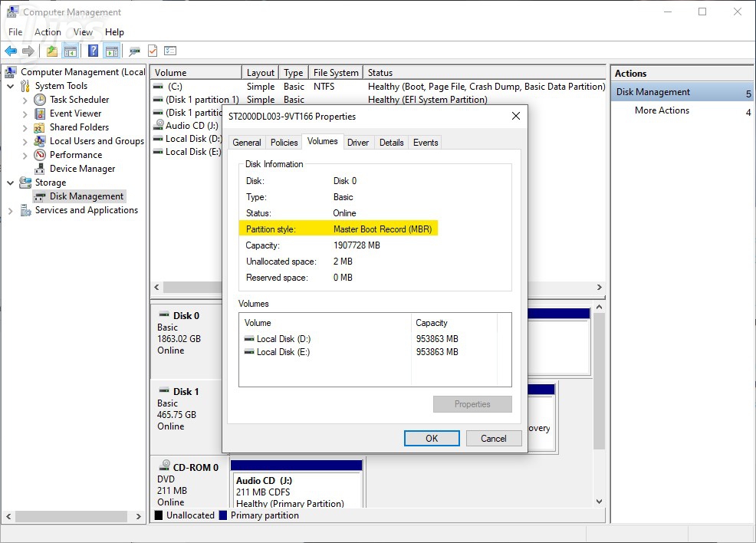Viewport: 756px width, 543px height.
Task: Collapse the System Tools tree node
Action: click(x=11, y=86)
